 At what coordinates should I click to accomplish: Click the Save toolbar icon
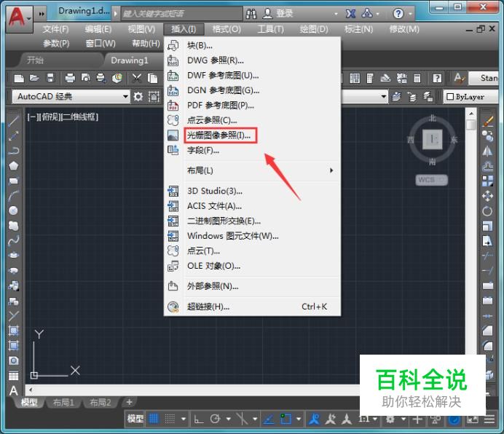(50, 78)
